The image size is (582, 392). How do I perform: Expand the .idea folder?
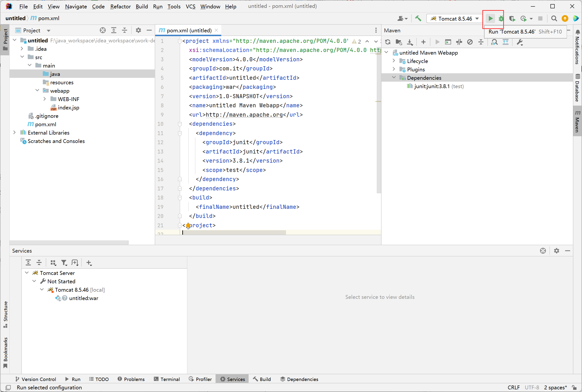click(x=22, y=49)
